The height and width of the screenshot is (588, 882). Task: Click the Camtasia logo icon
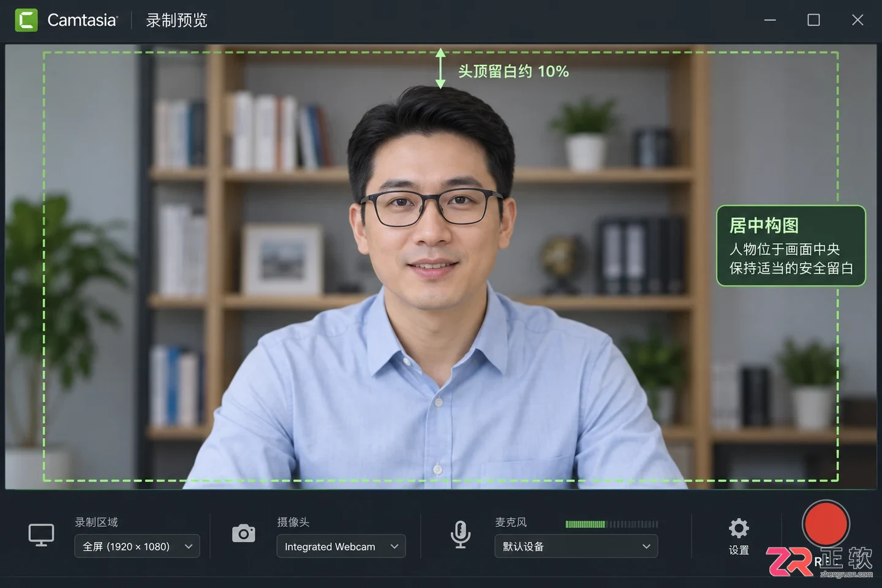pyautogui.click(x=26, y=20)
